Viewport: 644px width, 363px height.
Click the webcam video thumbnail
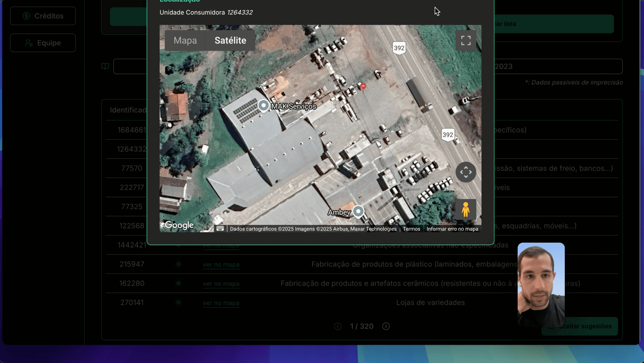tap(541, 284)
